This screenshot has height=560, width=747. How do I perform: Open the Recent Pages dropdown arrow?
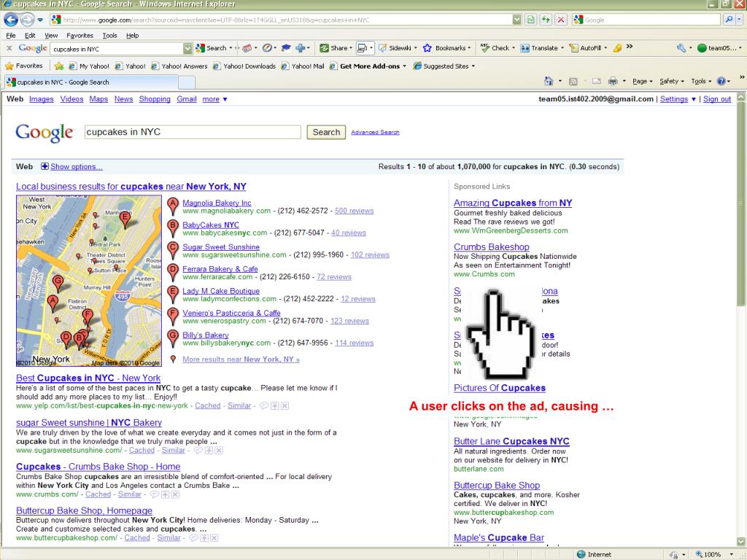click(x=40, y=20)
